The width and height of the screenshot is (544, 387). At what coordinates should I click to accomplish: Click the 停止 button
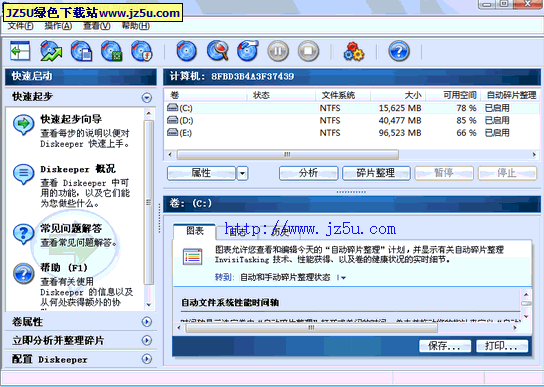tap(507, 173)
